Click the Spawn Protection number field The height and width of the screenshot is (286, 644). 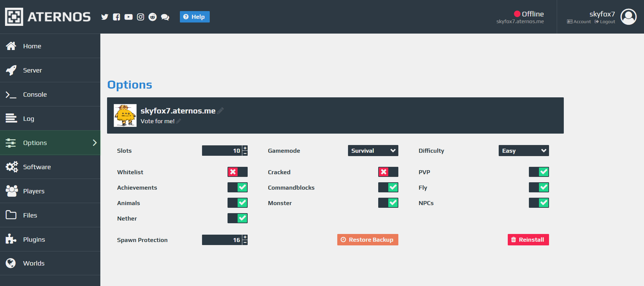[222, 240]
